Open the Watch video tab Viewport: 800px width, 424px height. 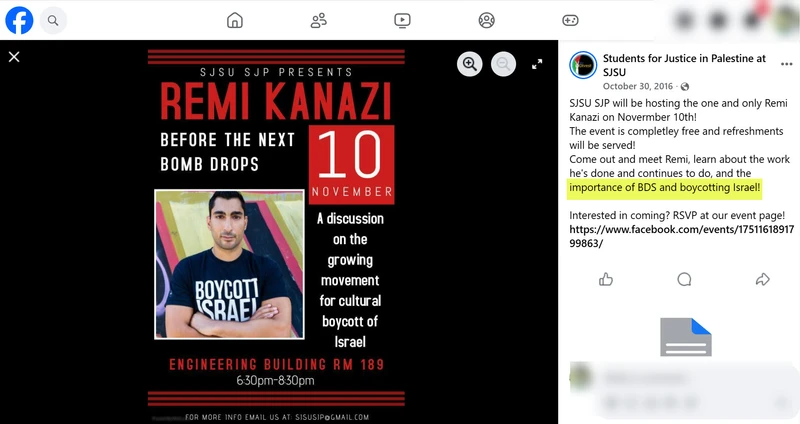click(403, 20)
